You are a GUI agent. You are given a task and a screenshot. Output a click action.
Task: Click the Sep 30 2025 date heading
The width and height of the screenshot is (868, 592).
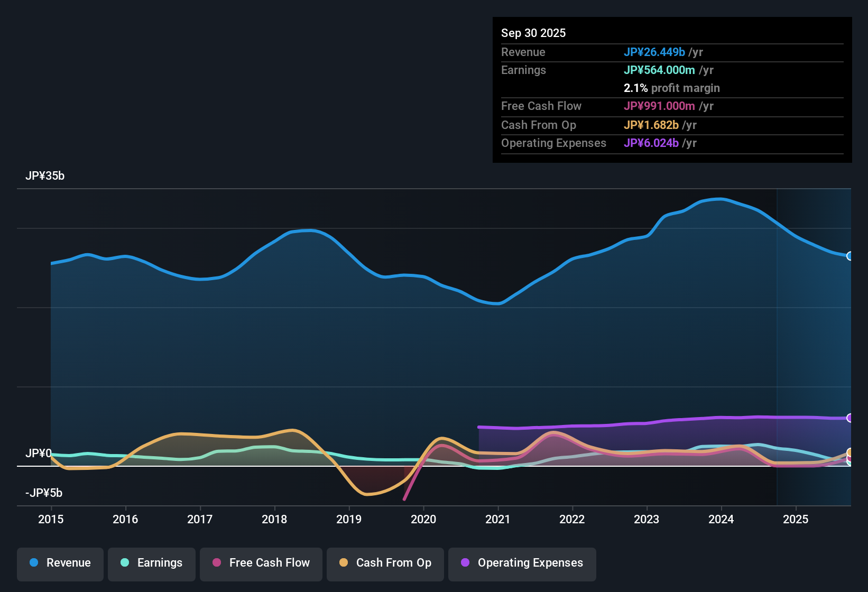coord(533,33)
